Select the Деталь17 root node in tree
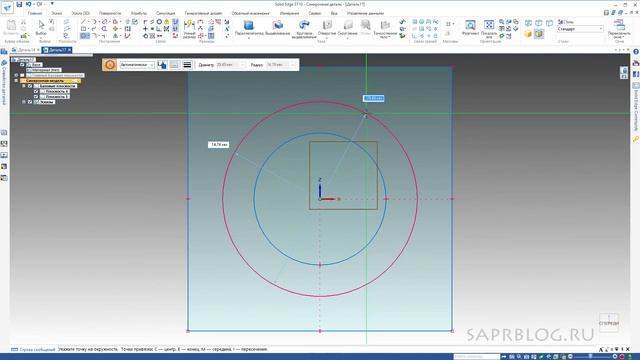This screenshot has height=360, width=640. [x=26, y=60]
